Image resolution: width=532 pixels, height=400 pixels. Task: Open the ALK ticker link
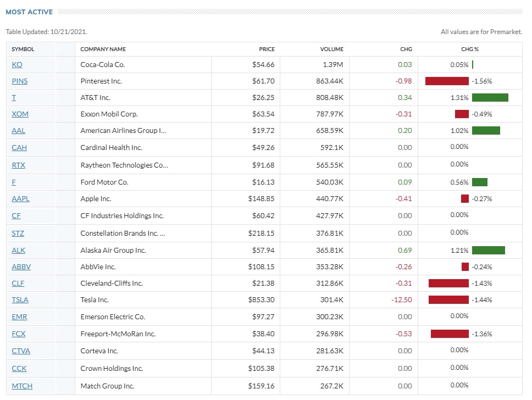pyautogui.click(x=18, y=251)
